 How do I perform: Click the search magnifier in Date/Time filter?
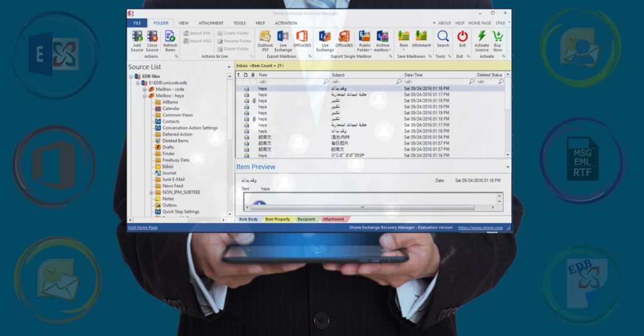[x=472, y=82]
